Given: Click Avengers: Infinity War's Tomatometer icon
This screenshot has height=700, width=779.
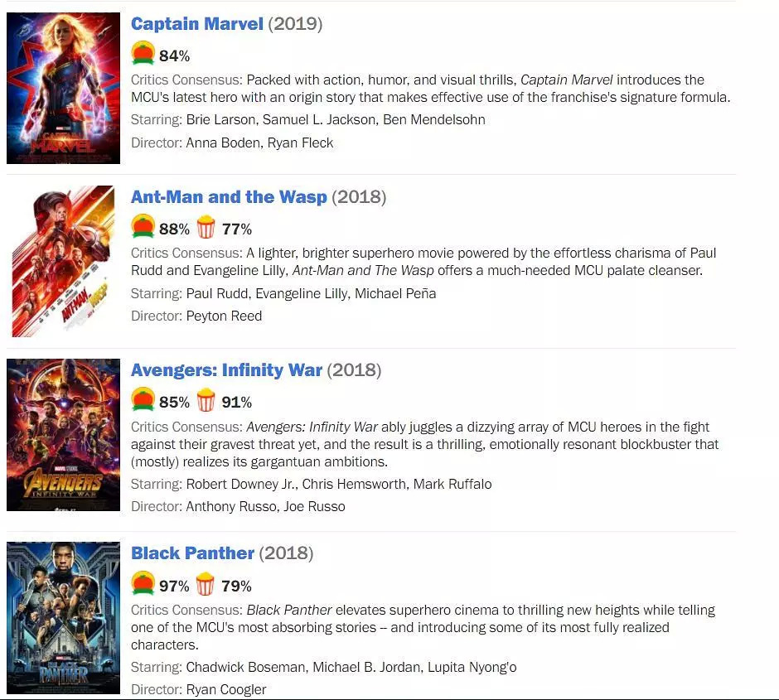Looking at the screenshot, I should tap(143, 399).
